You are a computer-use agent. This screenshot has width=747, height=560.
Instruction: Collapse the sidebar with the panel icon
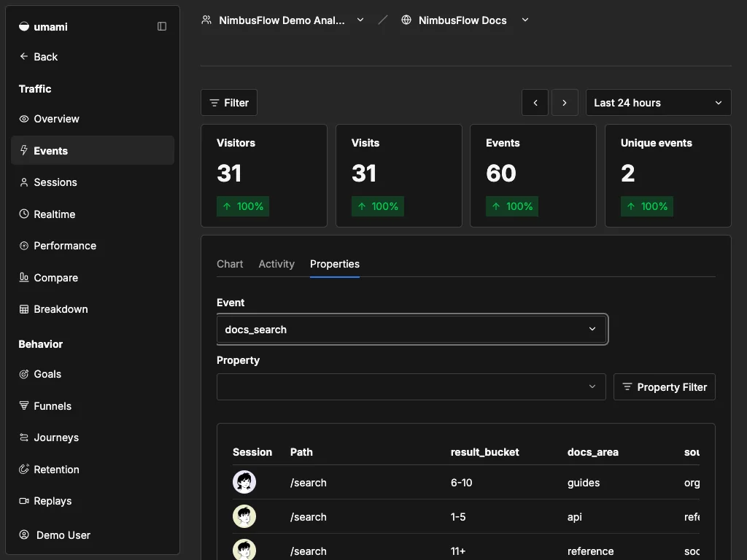[x=162, y=26]
